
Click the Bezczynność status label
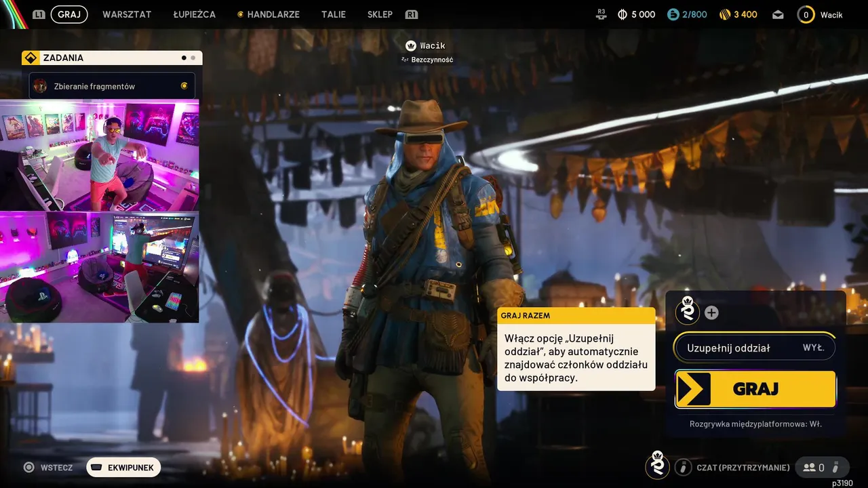pyautogui.click(x=432, y=60)
